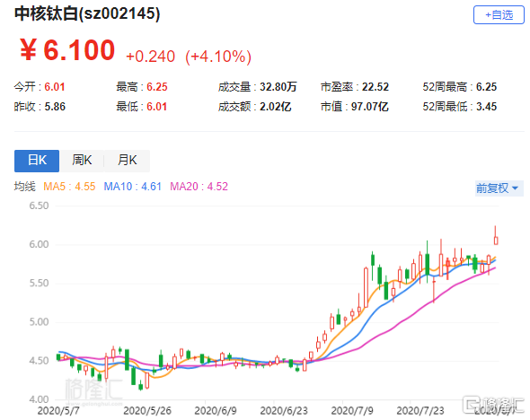Screen dimensions: 530x420
Task: Switch to the 日K daily chart tab
Action: (x=37, y=161)
